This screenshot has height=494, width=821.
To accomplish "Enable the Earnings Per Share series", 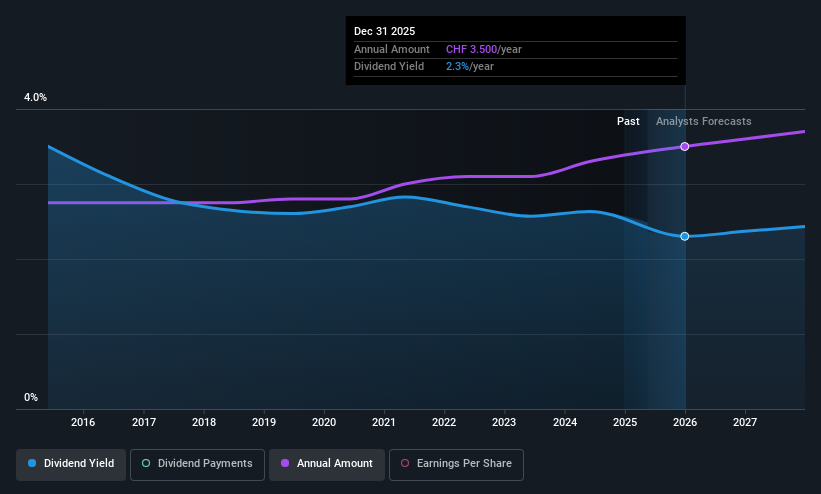I will [x=456, y=464].
